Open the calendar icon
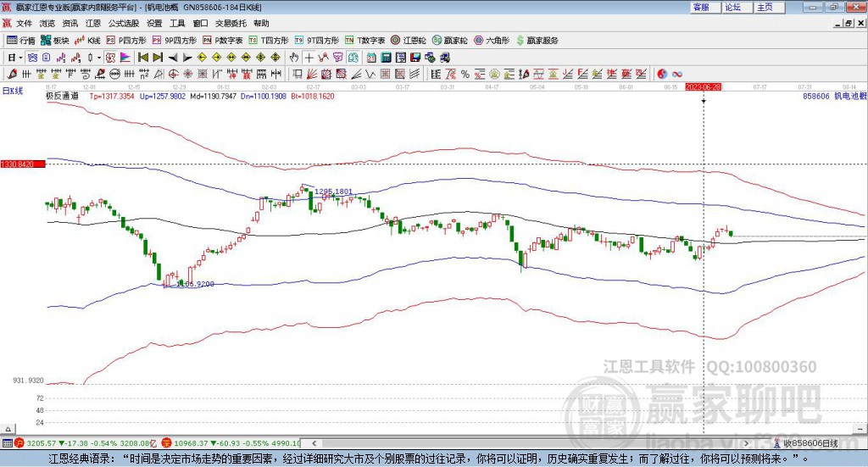This screenshot has width=868, height=467. (x=371, y=58)
